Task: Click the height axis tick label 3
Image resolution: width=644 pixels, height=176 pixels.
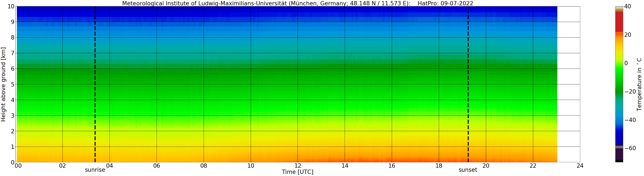Action: tap(13, 116)
